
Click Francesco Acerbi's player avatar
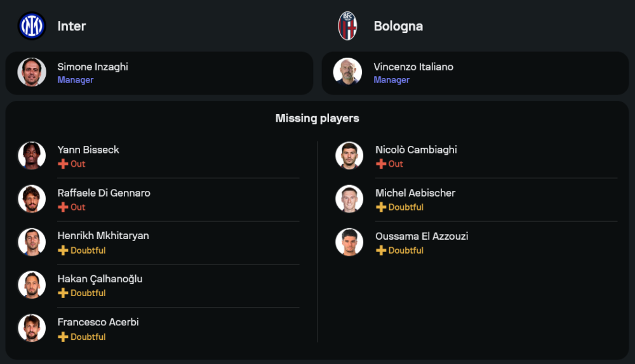pyautogui.click(x=32, y=328)
